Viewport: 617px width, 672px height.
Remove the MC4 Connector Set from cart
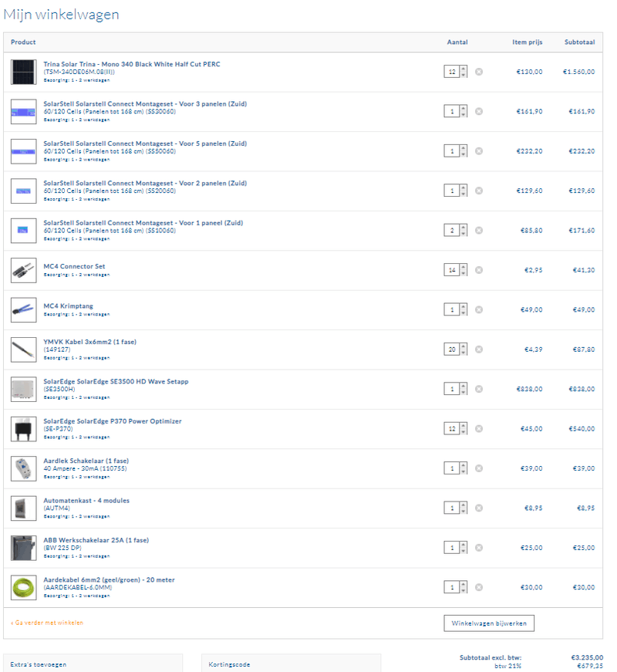(479, 269)
